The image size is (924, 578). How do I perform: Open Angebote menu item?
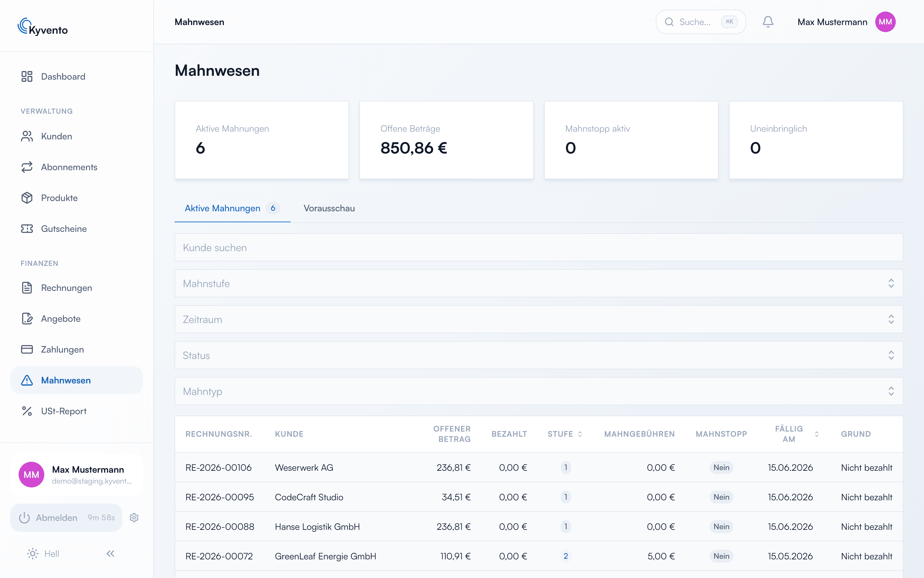(76, 319)
